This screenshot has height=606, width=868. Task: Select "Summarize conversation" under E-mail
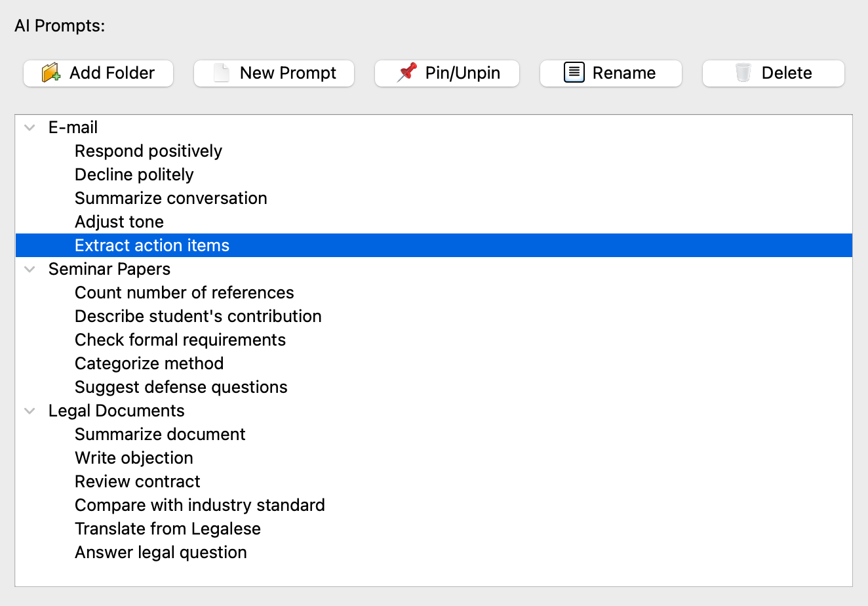pyautogui.click(x=170, y=198)
